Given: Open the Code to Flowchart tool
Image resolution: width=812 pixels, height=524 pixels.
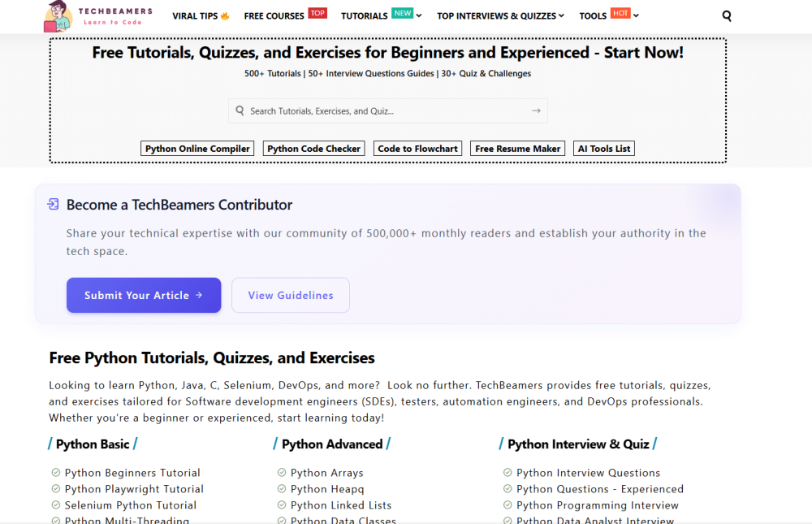Looking at the screenshot, I should click(417, 149).
